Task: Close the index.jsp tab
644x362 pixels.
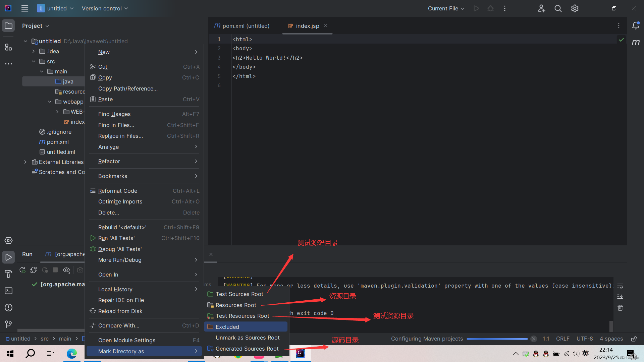Action: coord(326,25)
